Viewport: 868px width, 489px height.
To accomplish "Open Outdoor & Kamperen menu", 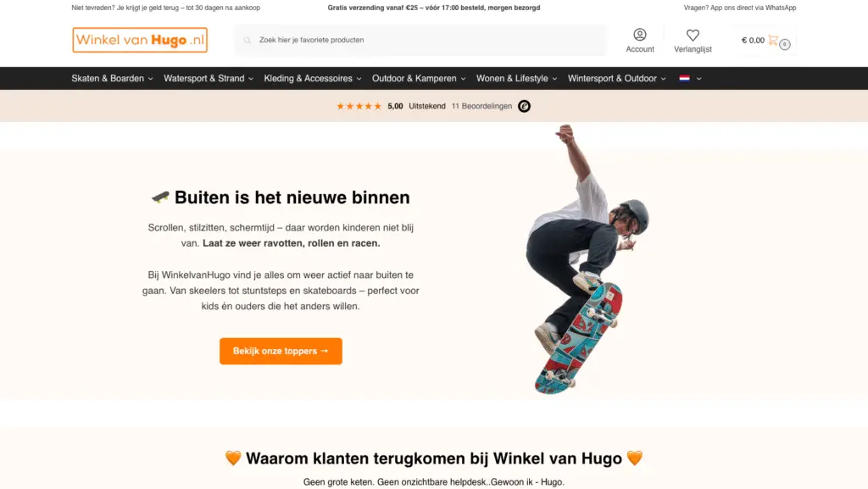I will click(x=419, y=79).
